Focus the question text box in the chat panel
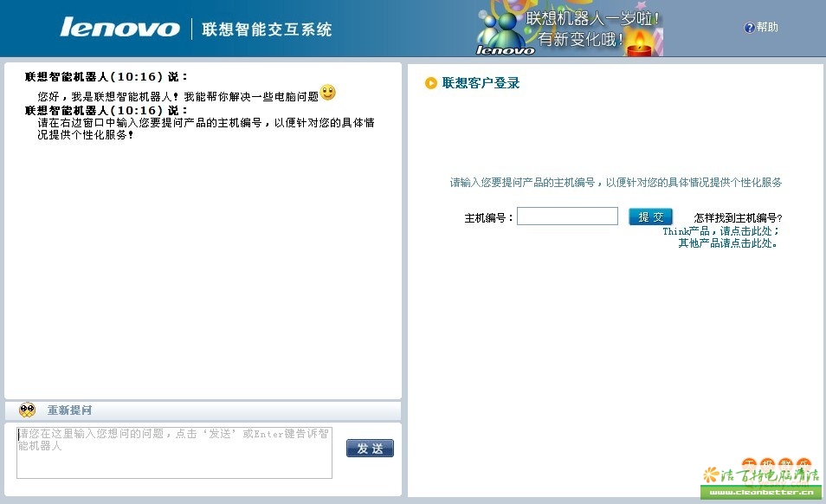This screenshot has width=826, height=504. (174, 452)
